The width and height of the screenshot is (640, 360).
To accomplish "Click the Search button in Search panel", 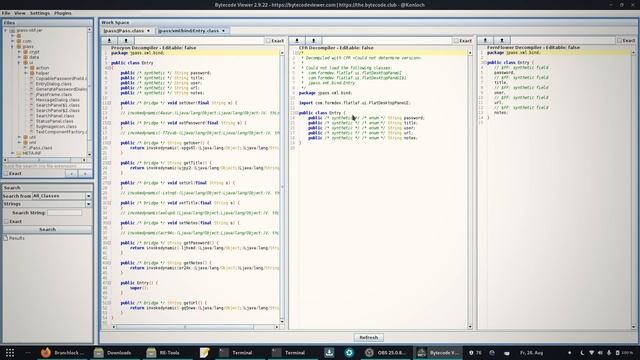I will [x=47, y=229].
